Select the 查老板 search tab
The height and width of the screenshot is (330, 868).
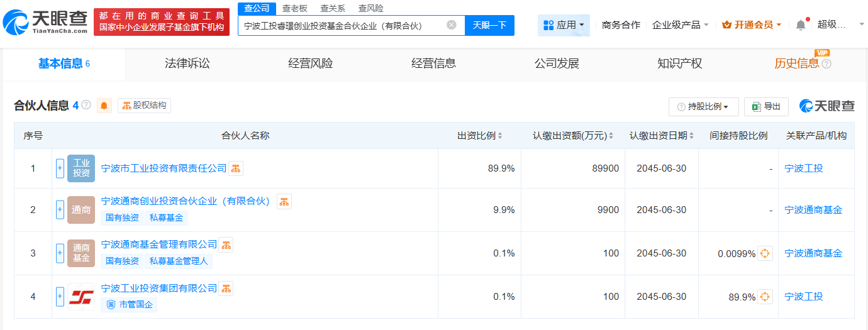pyautogui.click(x=294, y=8)
